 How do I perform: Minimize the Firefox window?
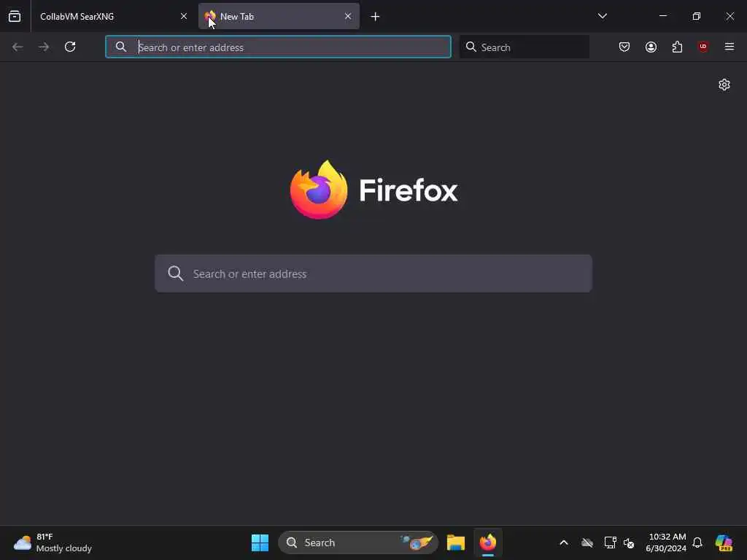coord(663,16)
